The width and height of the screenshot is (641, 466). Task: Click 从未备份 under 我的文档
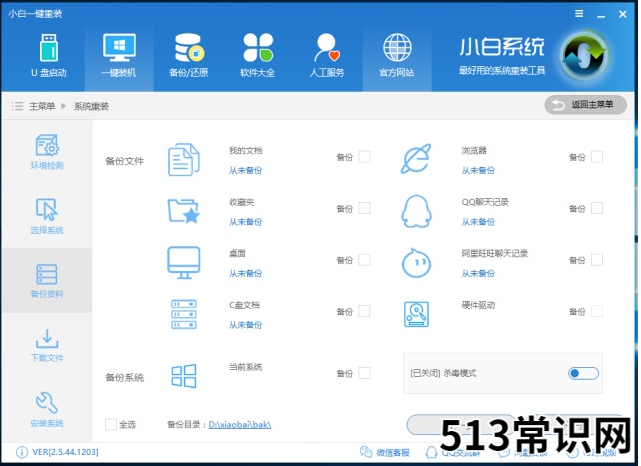coord(245,170)
